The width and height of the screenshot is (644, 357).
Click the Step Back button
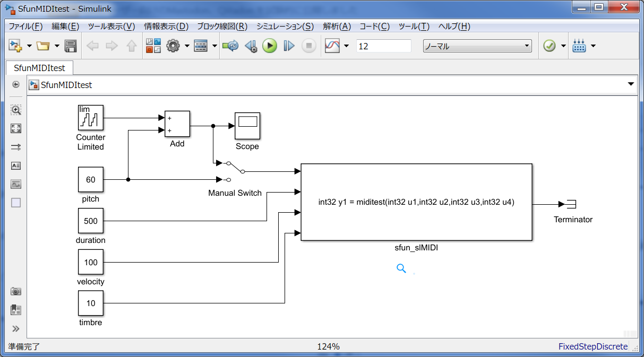[x=251, y=46]
